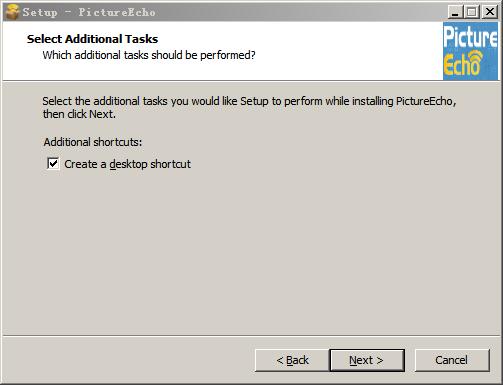Click the empty gray area below the checkbox
This screenshot has height=385, width=503.
tap(250, 250)
